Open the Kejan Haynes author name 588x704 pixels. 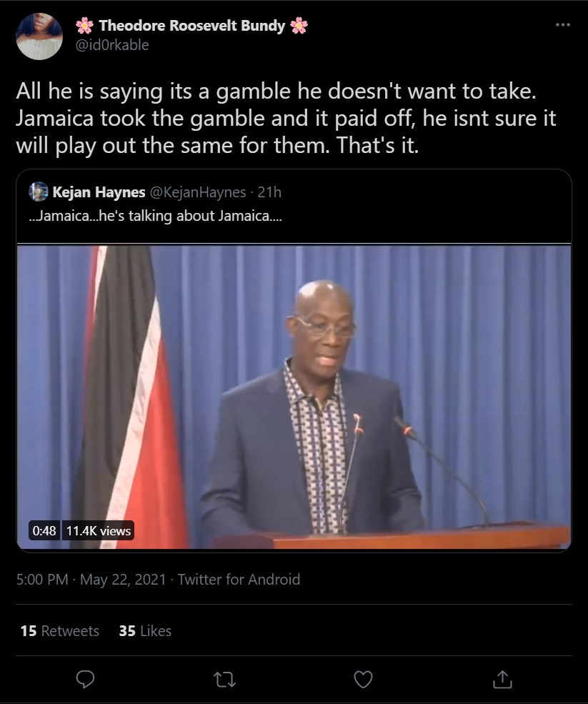pos(99,192)
